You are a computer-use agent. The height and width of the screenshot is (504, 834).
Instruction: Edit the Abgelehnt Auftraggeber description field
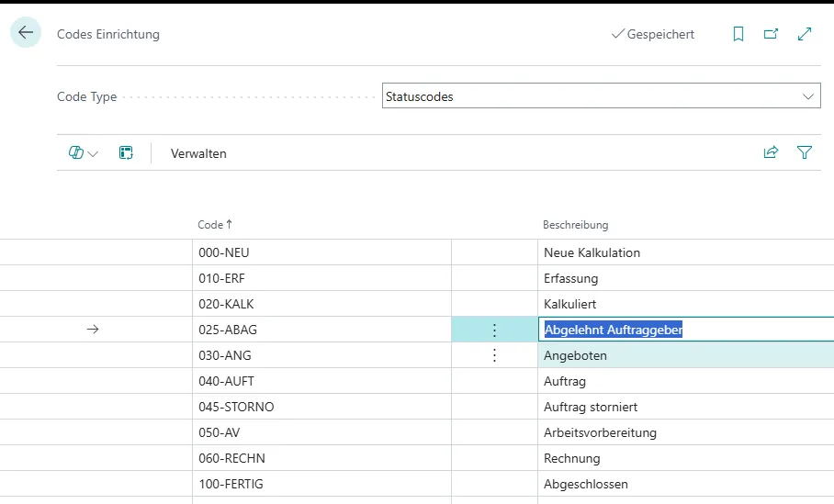(686, 330)
